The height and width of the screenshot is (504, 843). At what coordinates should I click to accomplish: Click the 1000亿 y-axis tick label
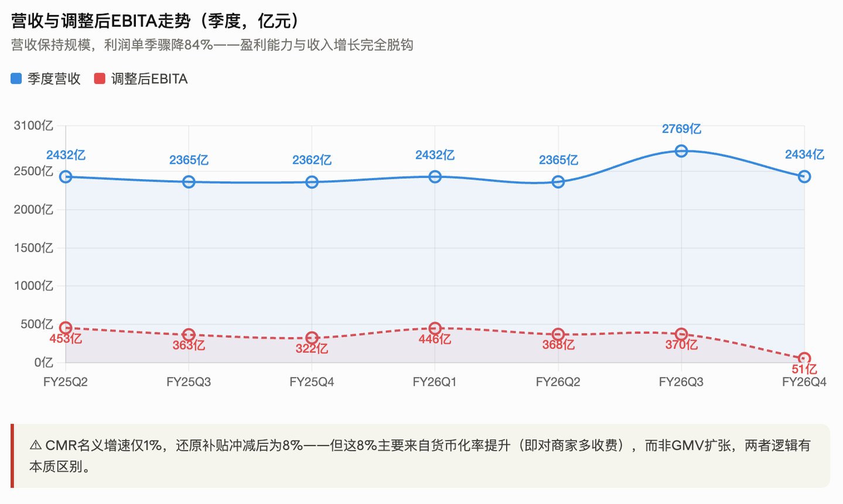(33, 286)
